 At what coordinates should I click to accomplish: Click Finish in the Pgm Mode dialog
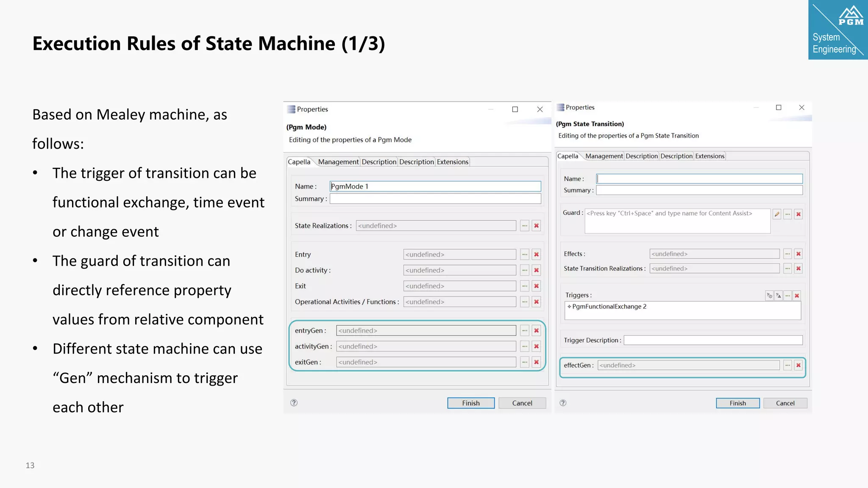click(x=471, y=403)
